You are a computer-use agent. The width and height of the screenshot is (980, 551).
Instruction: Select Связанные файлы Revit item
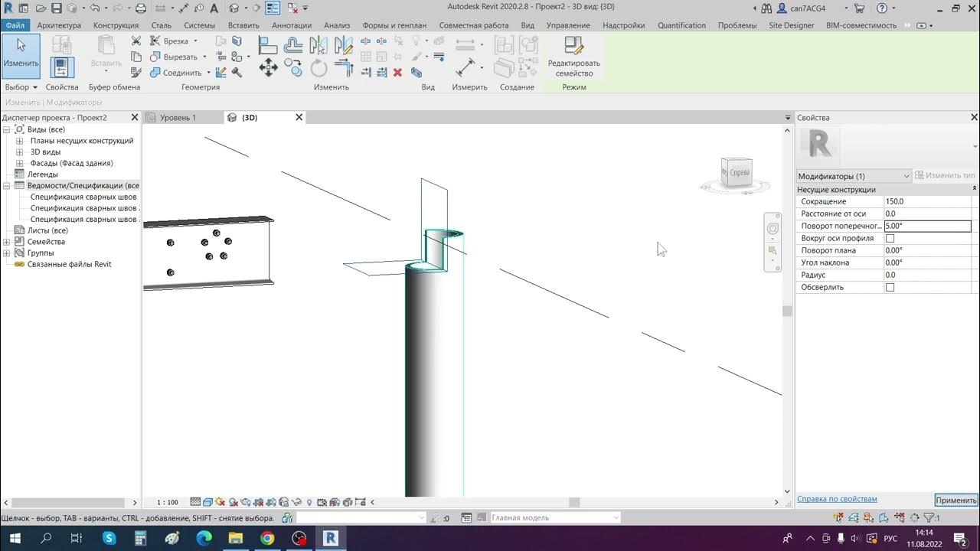[69, 264]
